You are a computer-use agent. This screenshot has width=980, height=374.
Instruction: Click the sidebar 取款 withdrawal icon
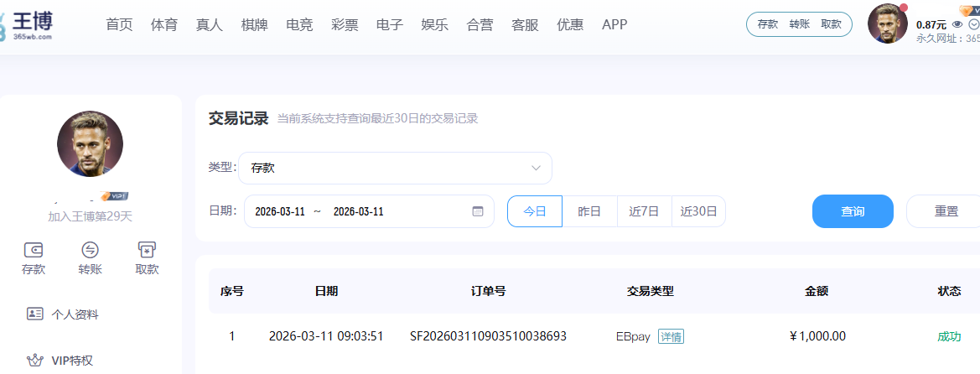[x=147, y=250]
